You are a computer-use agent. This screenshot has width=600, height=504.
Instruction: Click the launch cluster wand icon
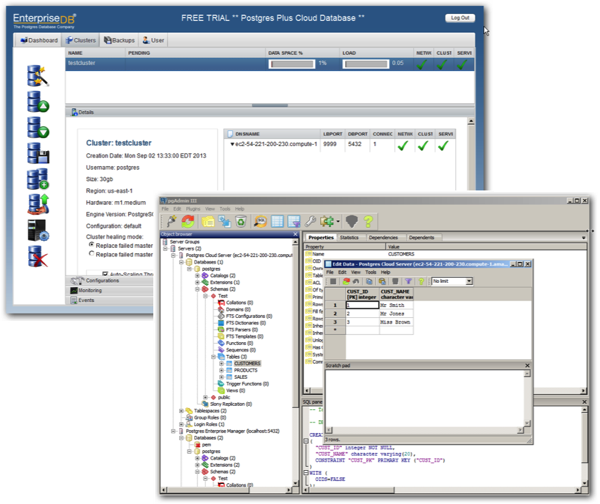[x=38, y=75]
